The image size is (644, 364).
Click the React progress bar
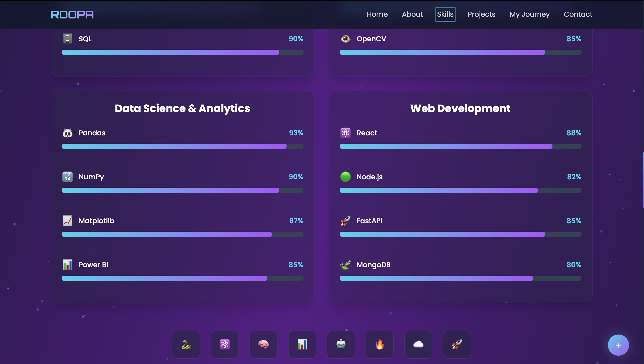coord(460,146)
